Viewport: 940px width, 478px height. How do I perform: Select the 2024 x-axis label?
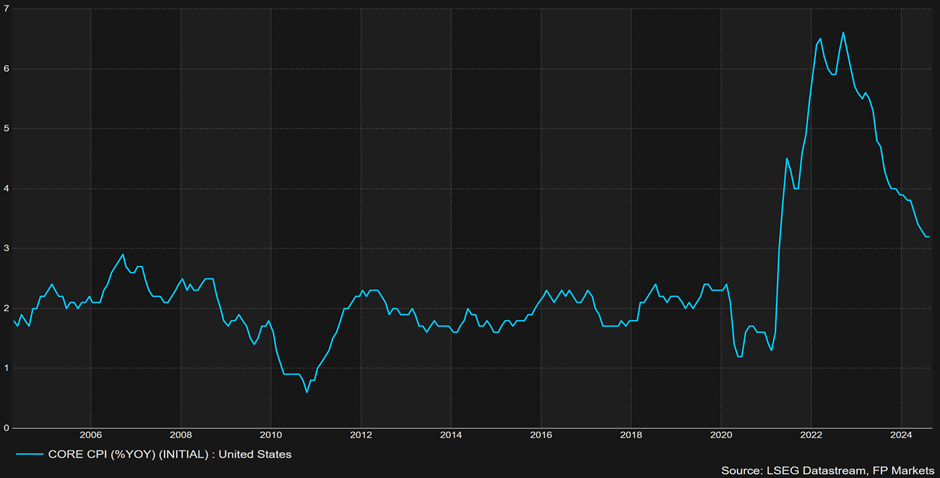(x=901, y=435)
